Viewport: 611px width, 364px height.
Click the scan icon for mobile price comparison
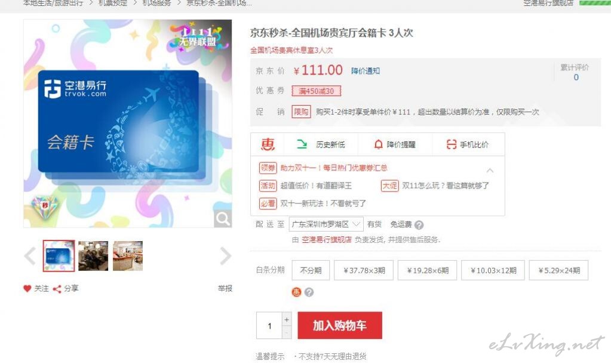click(x=452, y=144)
